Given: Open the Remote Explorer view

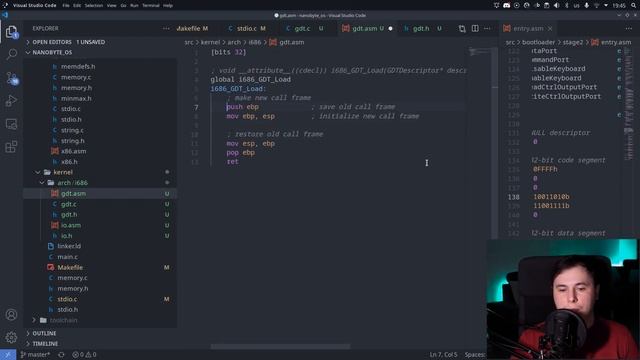Looking at the screenshot, I should tap(11, 124).
